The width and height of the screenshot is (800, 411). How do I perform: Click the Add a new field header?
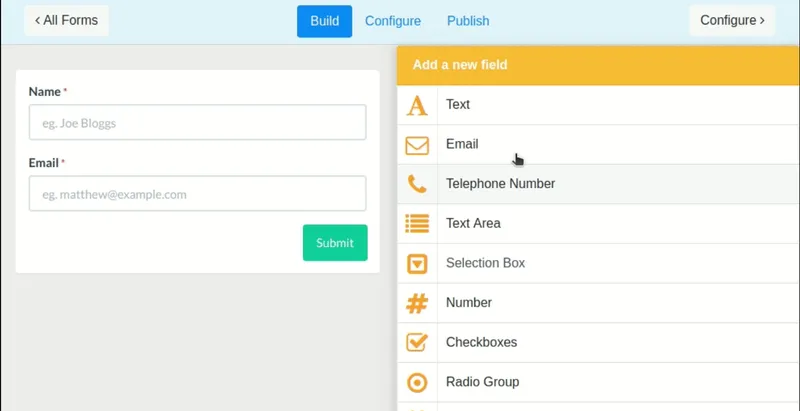click(598, 65)
